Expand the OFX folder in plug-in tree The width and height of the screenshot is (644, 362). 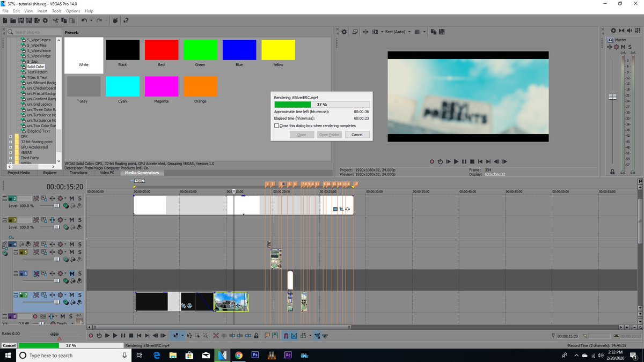pyautogui.click(x=11, y=136)
